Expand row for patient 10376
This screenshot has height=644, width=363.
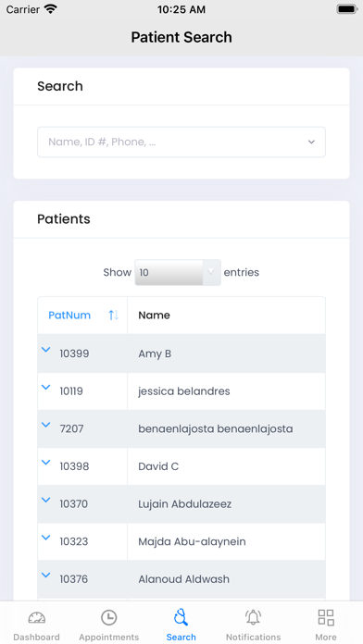click(46, 575)
